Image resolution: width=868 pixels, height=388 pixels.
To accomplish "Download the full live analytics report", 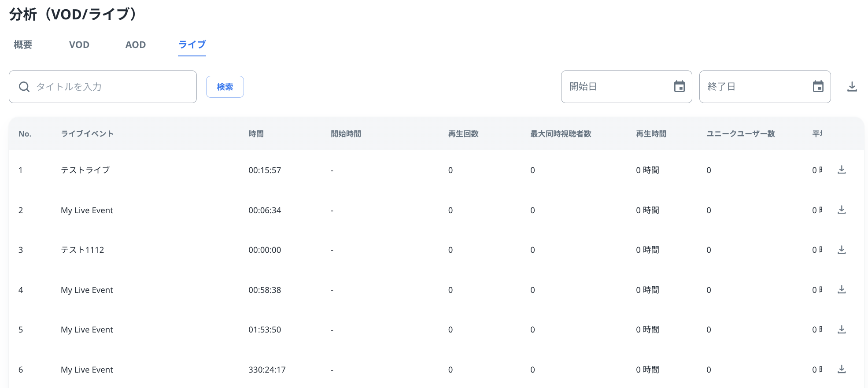I will pyautogui.click(x=852, y=87).
